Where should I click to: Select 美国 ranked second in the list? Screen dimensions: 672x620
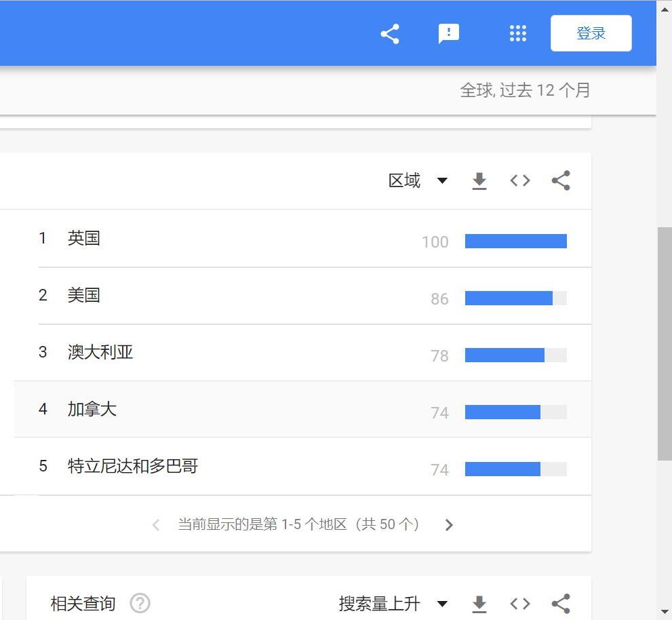[83, 295]
